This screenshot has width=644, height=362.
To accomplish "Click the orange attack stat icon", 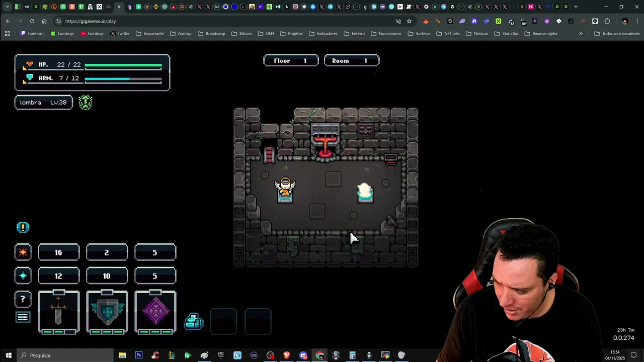I will click(x=23, y=252).
